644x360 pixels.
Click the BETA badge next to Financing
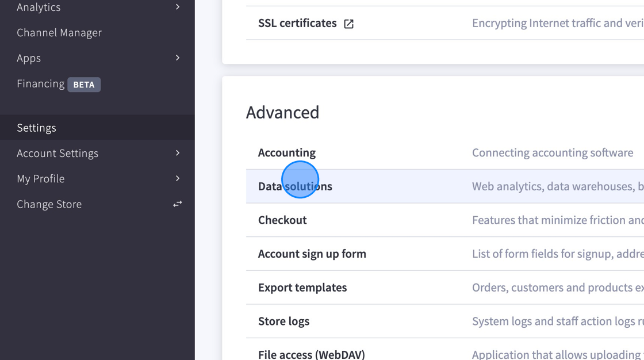(84, 84)
